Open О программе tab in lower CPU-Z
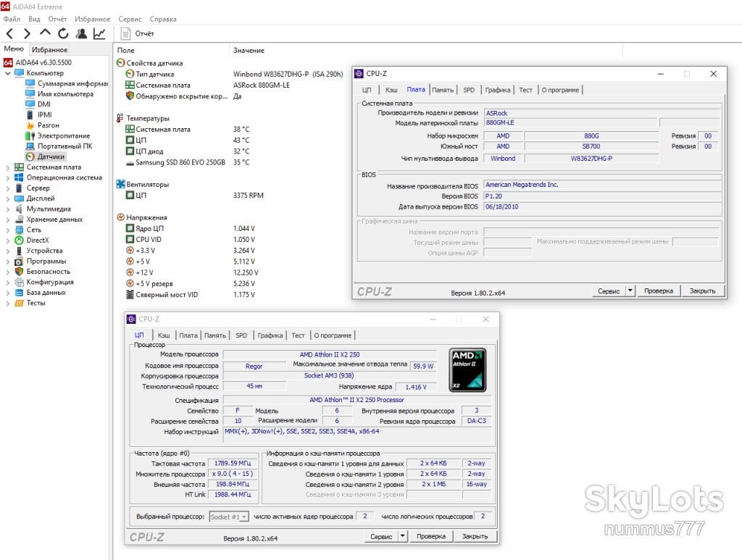The height and width of the screenshot is (560, 742). tap(333, 335)
